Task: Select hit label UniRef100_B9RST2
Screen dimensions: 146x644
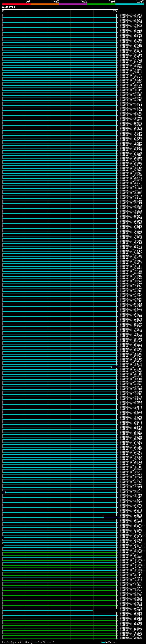Action: [131, 50]
